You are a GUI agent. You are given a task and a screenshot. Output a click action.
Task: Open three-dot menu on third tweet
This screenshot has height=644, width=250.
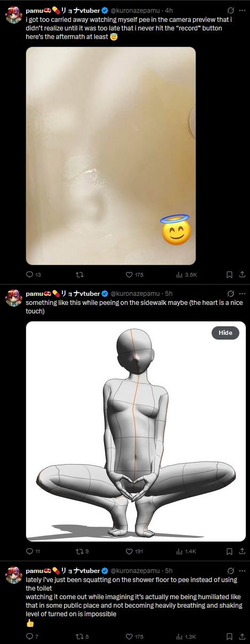point(242,571)
